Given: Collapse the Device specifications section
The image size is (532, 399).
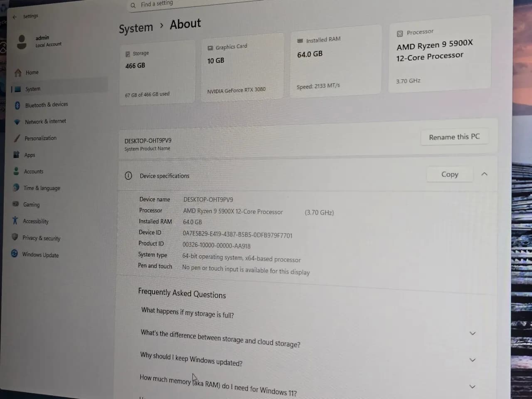Looking at the screenshot, I should tap(484, 174).
